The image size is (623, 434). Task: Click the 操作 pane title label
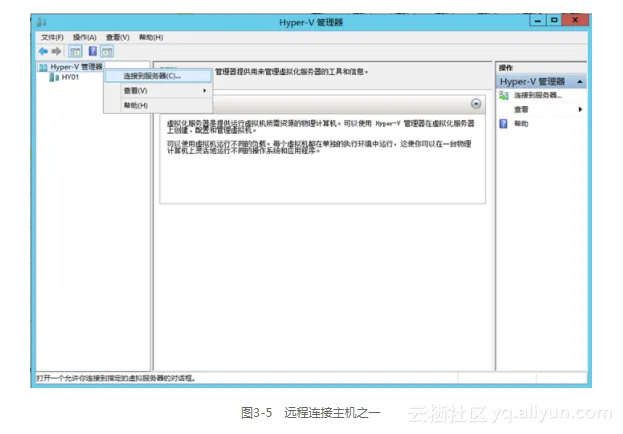(506, 68)
